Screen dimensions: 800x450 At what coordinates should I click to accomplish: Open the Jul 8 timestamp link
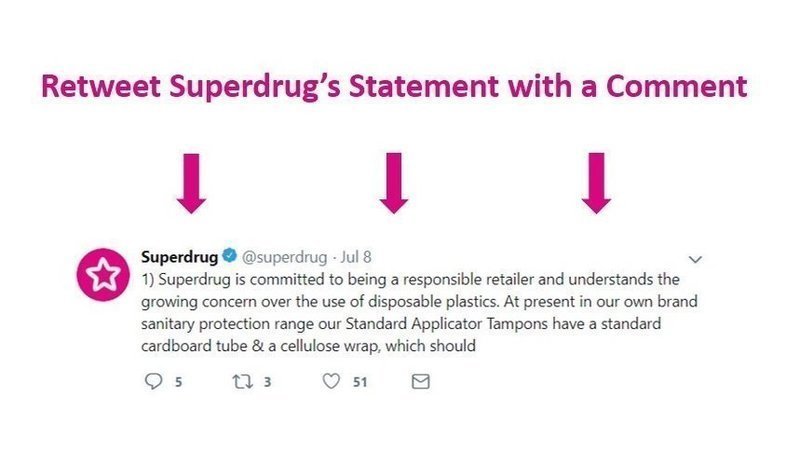click(356, 256)
